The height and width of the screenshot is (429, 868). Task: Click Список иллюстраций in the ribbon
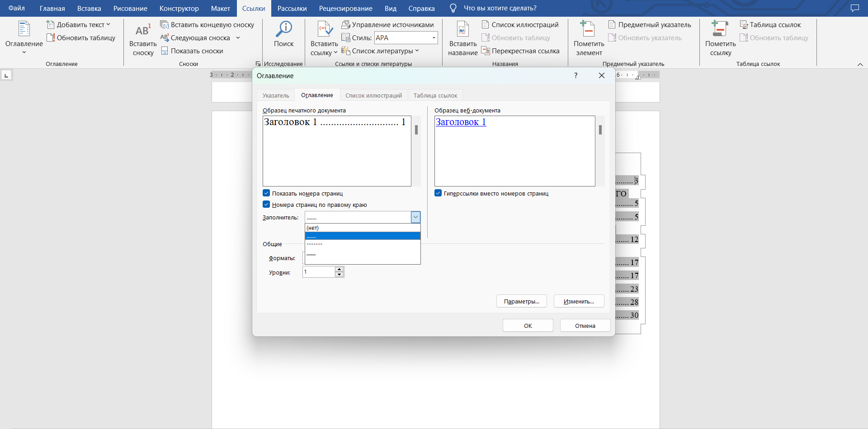tap(520, 25)
